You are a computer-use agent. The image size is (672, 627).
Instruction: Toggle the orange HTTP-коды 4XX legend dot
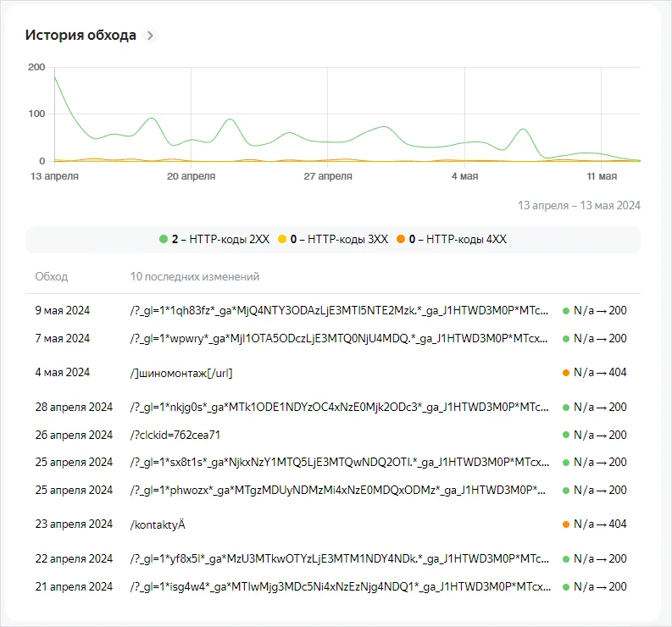400,240
